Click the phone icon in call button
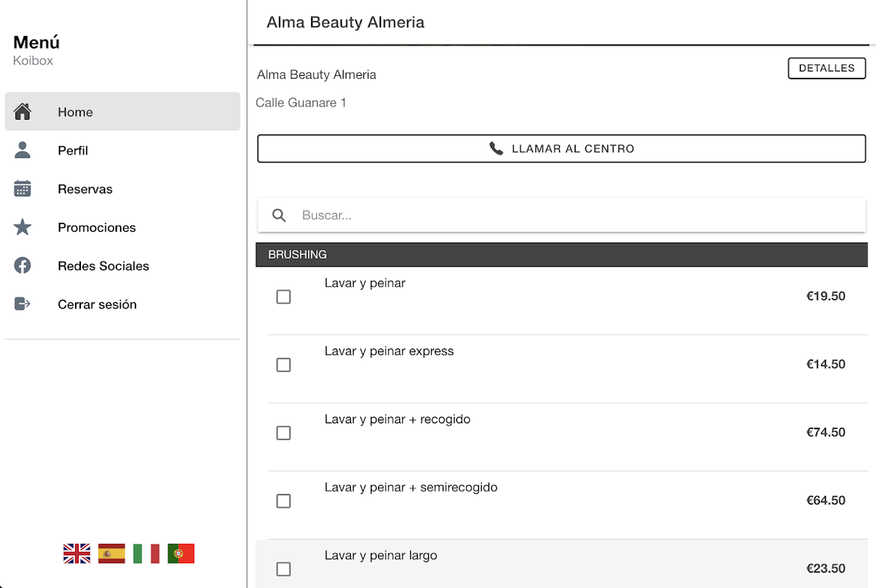 click(496, 148)
